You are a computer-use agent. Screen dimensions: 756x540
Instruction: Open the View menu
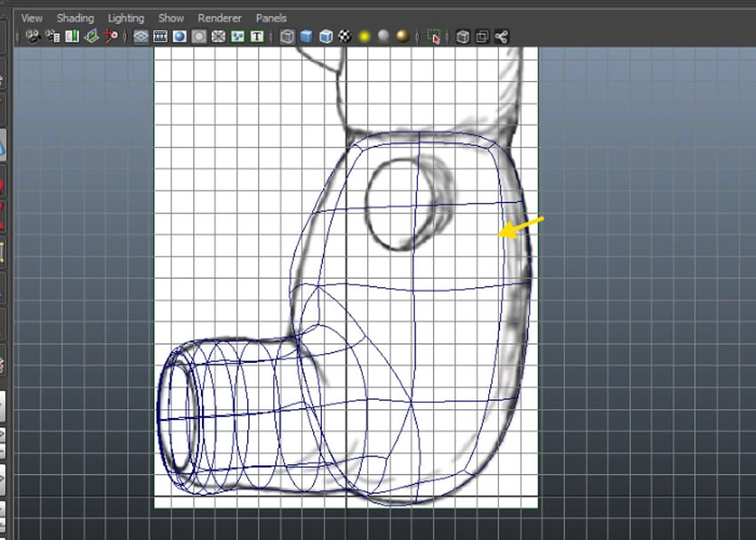click(x=31, y=17)
